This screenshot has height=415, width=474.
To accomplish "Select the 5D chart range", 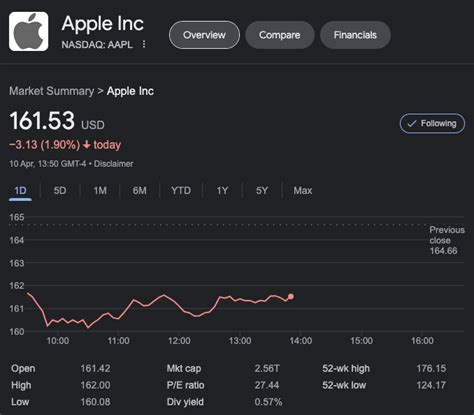I will [60, 191].
